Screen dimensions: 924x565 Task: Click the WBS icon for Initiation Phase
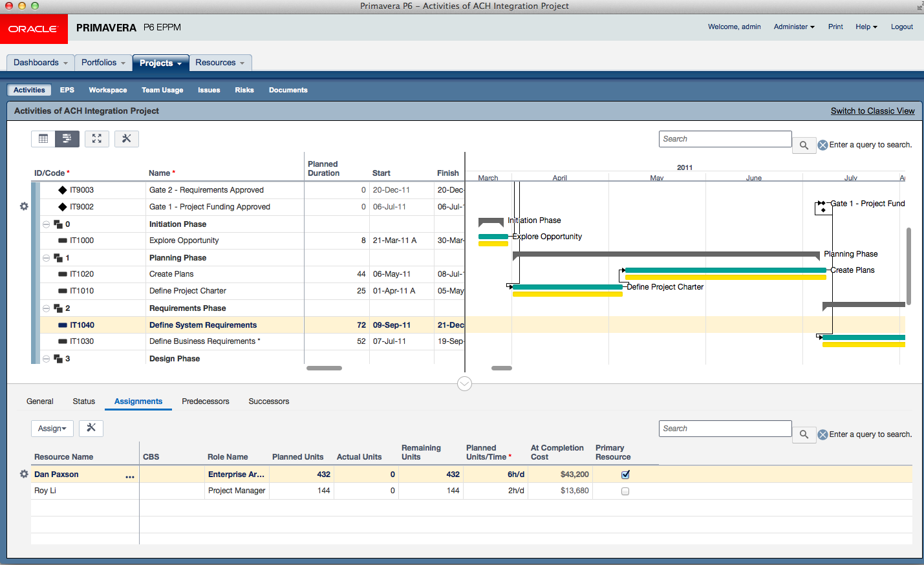click(58, 224)
